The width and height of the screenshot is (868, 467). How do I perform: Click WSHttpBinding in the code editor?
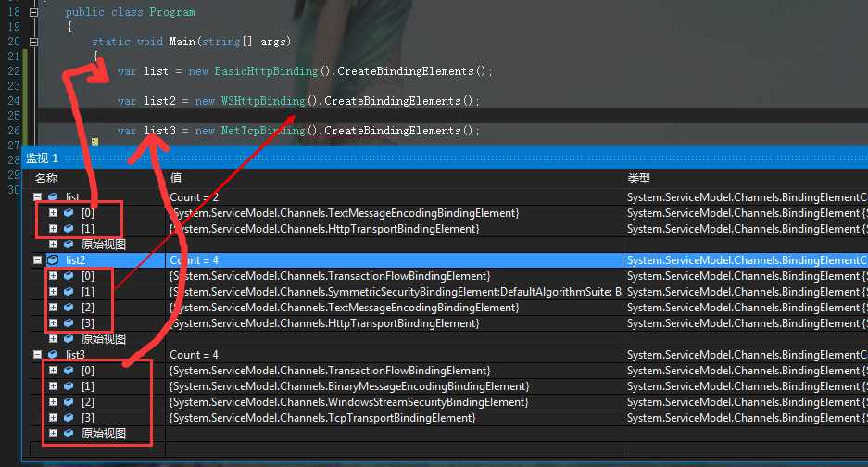coord(263,101)
